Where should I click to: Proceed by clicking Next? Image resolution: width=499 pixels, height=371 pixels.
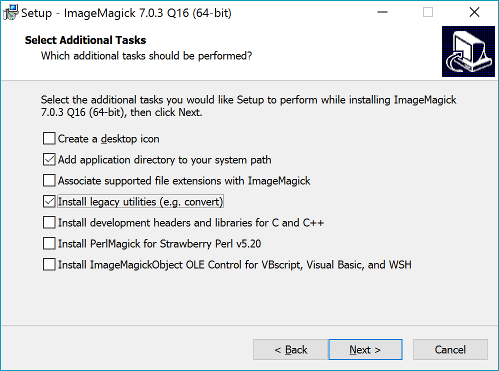pyautogui.click(x=365, y=349)
